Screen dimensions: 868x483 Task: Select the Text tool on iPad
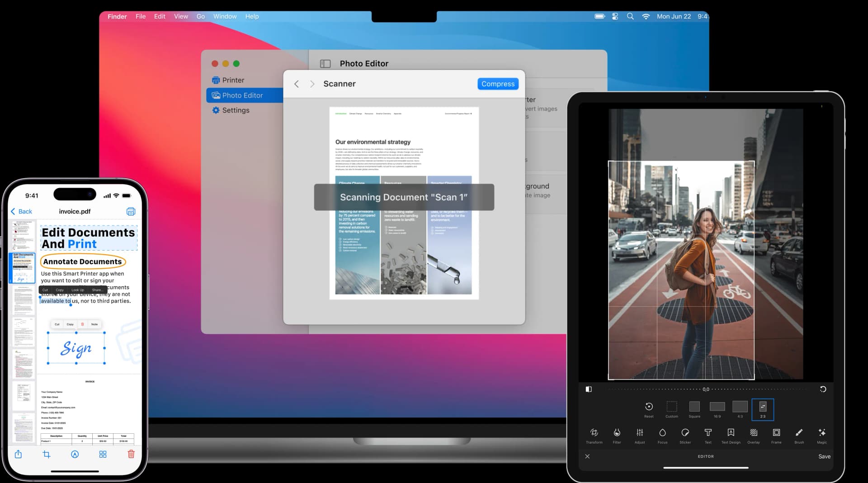(x=708, y=436)
